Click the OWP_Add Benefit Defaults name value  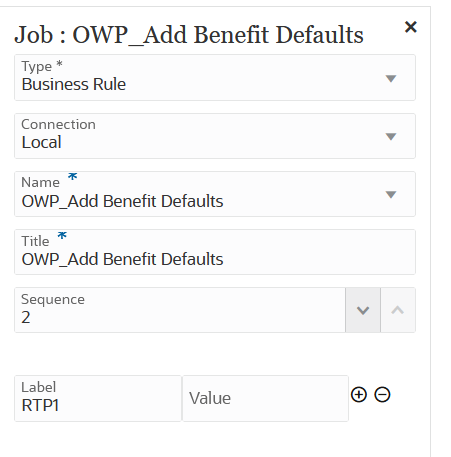pyautogui.click(x=122, y=201)
